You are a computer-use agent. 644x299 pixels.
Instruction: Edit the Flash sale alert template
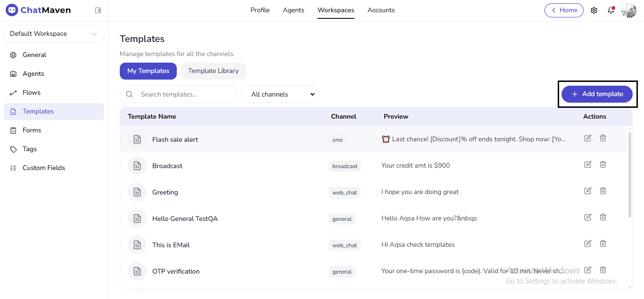[x=587, y=138]
